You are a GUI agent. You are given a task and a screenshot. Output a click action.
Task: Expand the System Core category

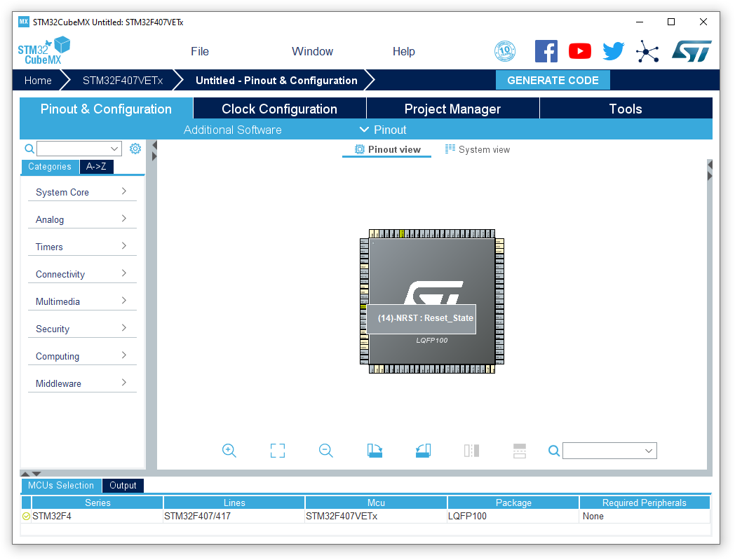(x=82, y=192)
